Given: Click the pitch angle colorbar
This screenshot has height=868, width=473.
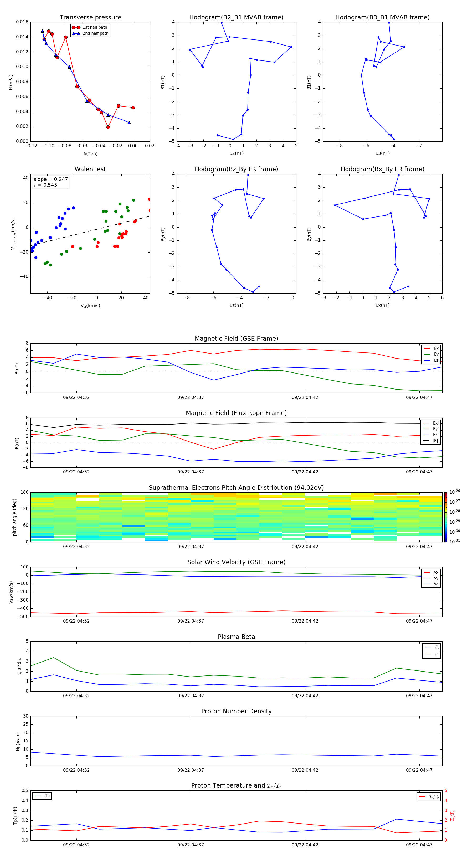Looking at the screenshot, I should point(446,517).
